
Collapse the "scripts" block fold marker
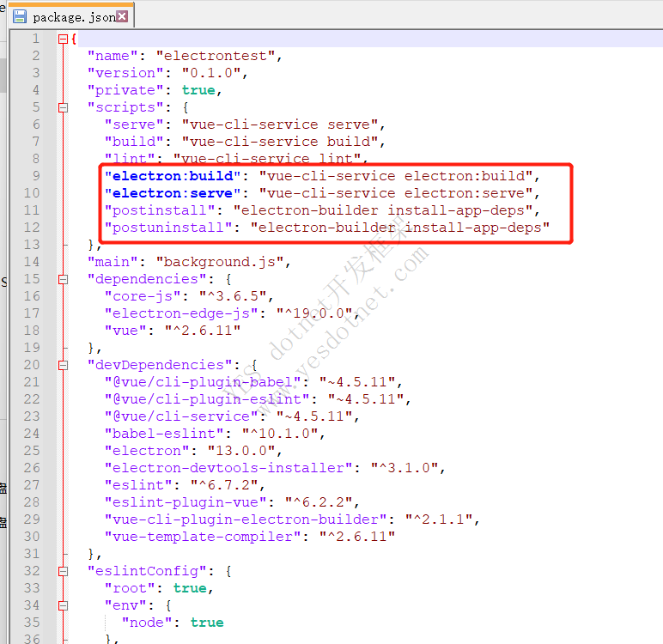point(63,107)
